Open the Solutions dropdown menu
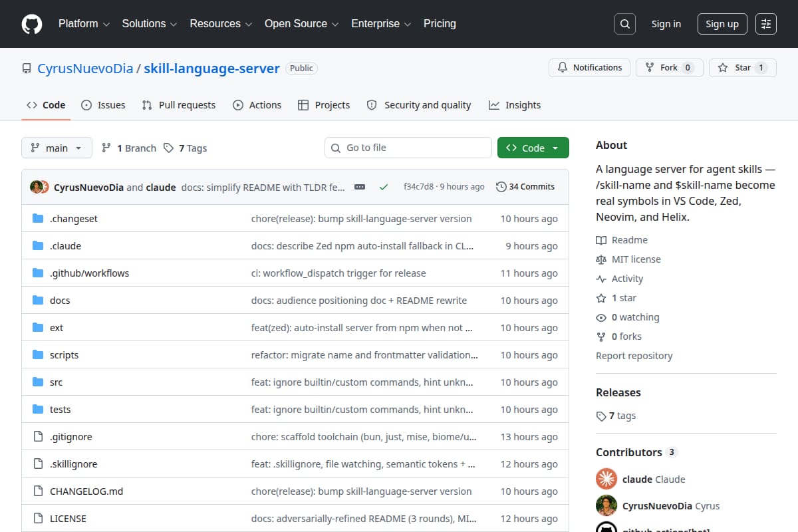The image size is (798, 532). click(x=150, y=24)
